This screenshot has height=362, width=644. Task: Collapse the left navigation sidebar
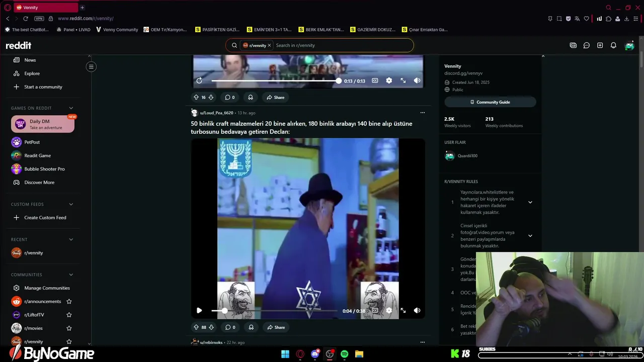[91, 66]
